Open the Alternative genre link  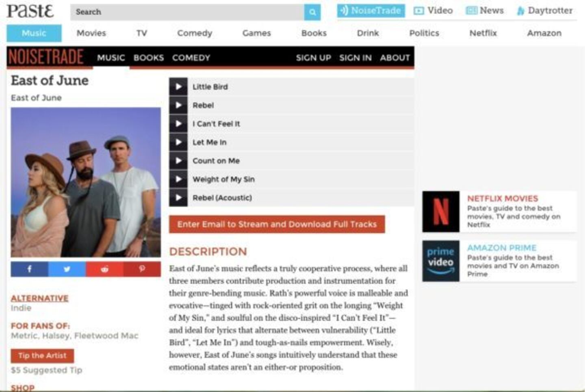[39, 298]
